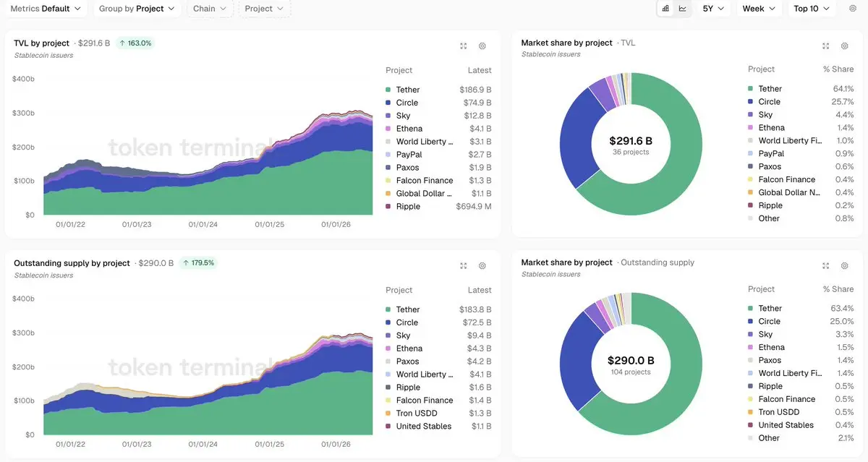Open the Project filter dropdown
The height and width of the screenshot is (462, 868).
click(x=265, y=9)
